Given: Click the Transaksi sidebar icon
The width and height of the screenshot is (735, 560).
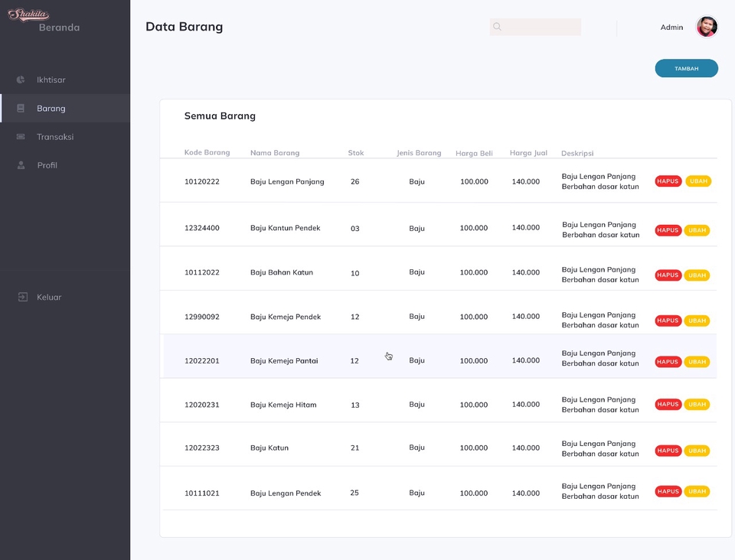Looking at the screenshot, I should pos(19,137).
